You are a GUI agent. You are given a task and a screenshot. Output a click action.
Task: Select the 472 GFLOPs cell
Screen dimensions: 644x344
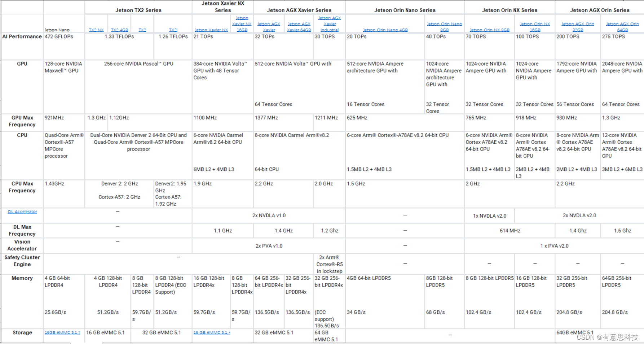(59, 36)
